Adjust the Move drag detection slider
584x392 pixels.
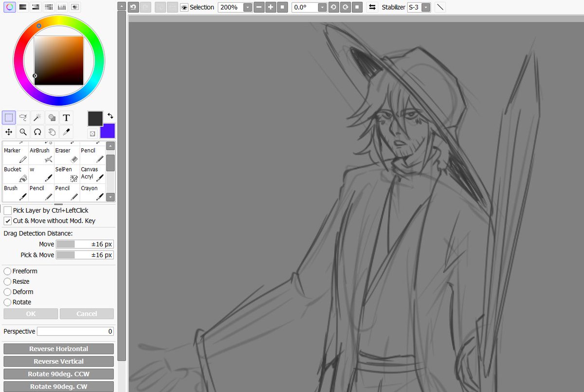85,244
